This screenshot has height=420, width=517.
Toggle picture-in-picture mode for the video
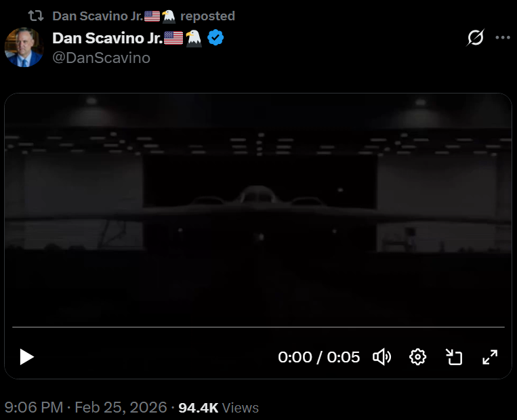point(453,357)
